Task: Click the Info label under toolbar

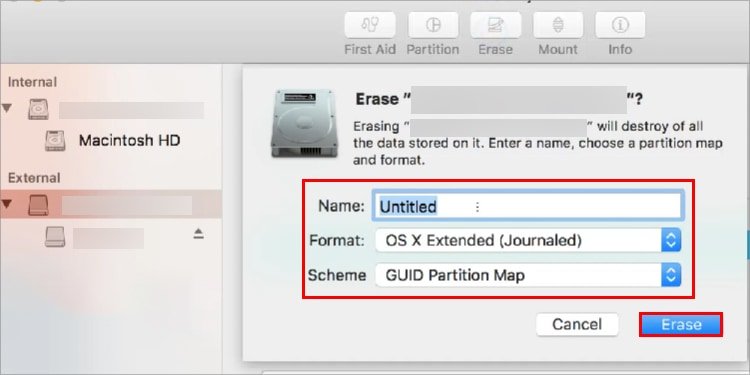Action: click(x=620, y=49)
